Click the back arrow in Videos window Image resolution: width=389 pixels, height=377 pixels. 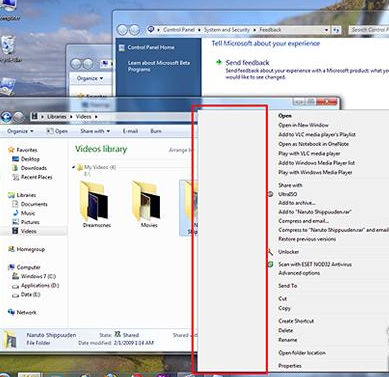click(x=6, y=117)
